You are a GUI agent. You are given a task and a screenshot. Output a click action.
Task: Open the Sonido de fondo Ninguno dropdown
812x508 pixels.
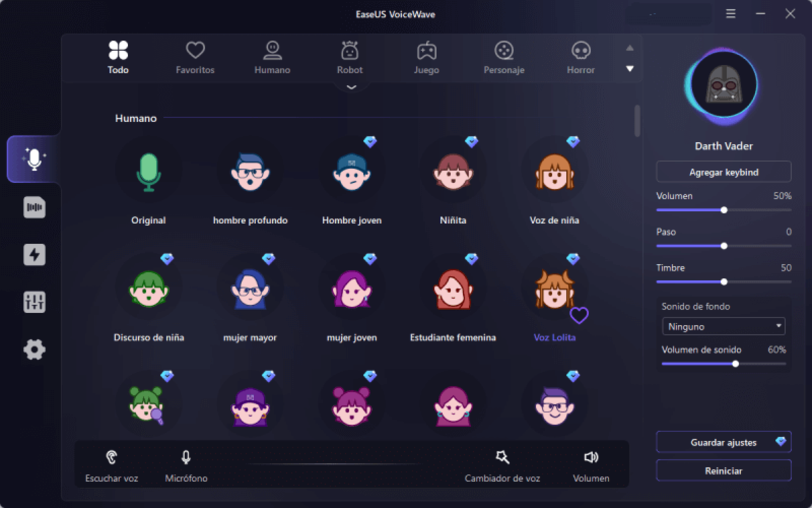[x=724, y=326]
